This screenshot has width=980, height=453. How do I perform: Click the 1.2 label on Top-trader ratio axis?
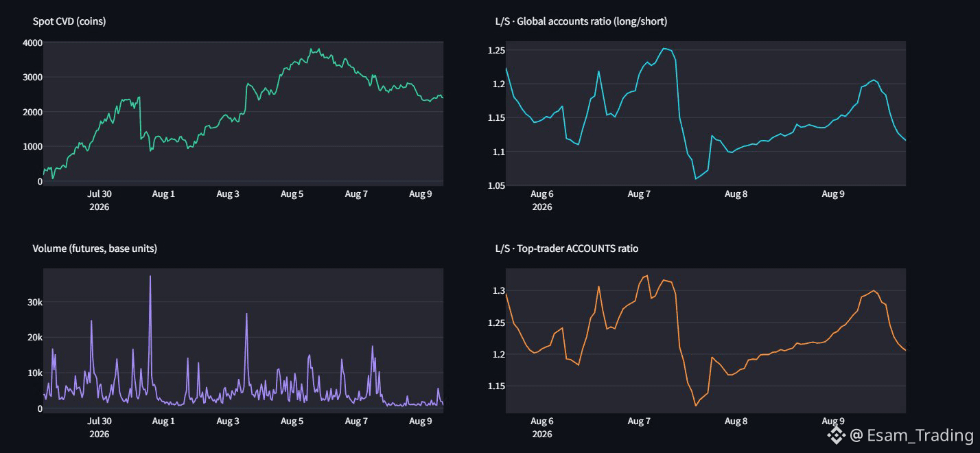click(x=499, y=354)
